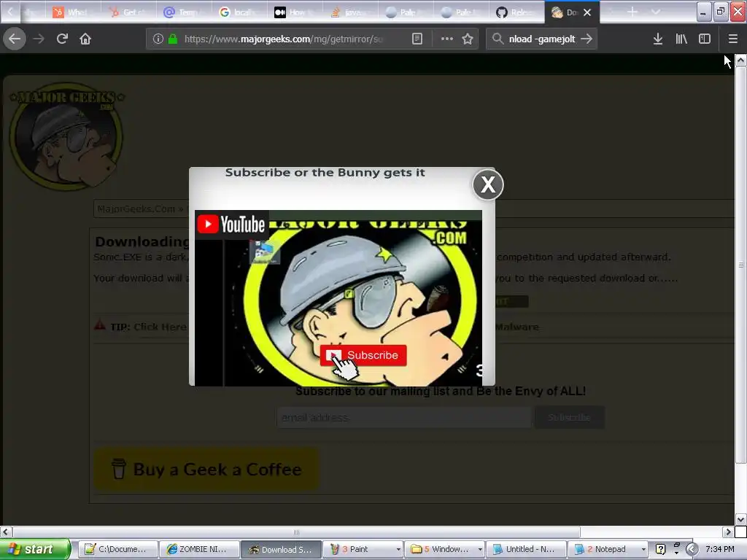Click the Forward navigation arrow
Image resolution: width=747 pixels, height=560 pixels.
click(x=39, y=39)
